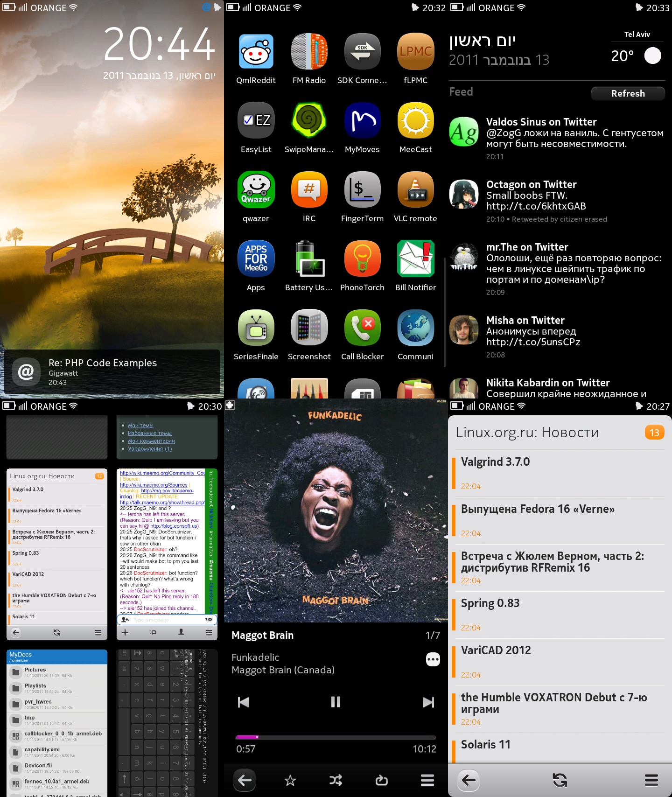Viewport: 672px width, 797px height.
Task: Go to the previous track
Action: pos(244,702)
